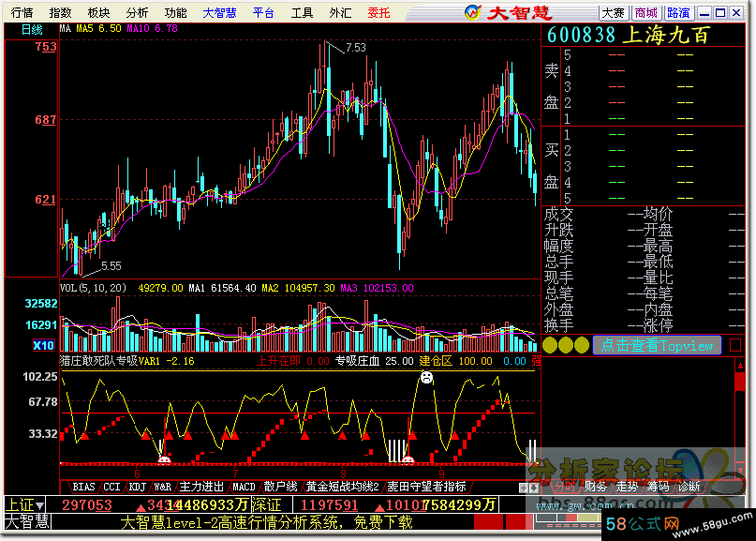Click the X10 volume multiplier badge
Viewport: 756px width, 541px height.
43,345
